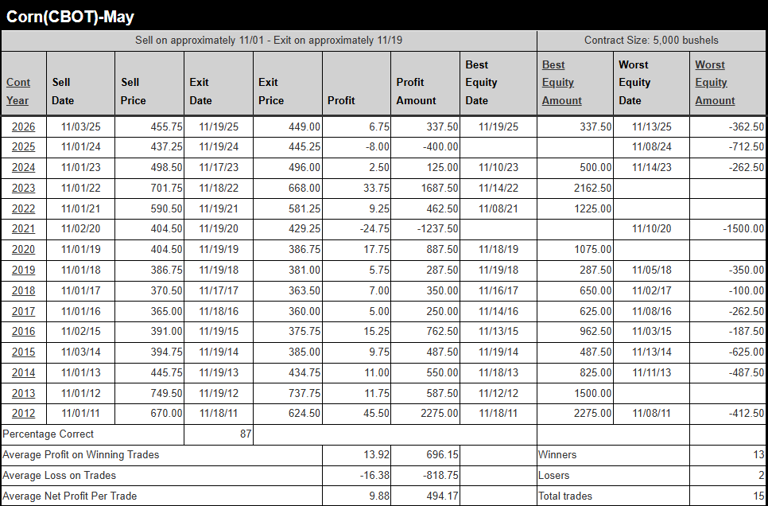Viewport: 768px width, 506px height.
Task: Sort by the Worst Equity Amount header link
Action: point(715,82)
